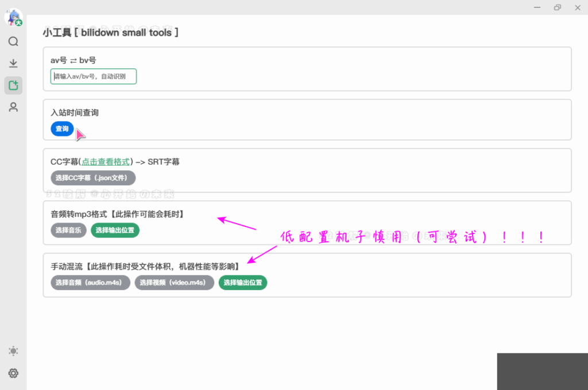Minimize the bilidown window

click(536, 7)
